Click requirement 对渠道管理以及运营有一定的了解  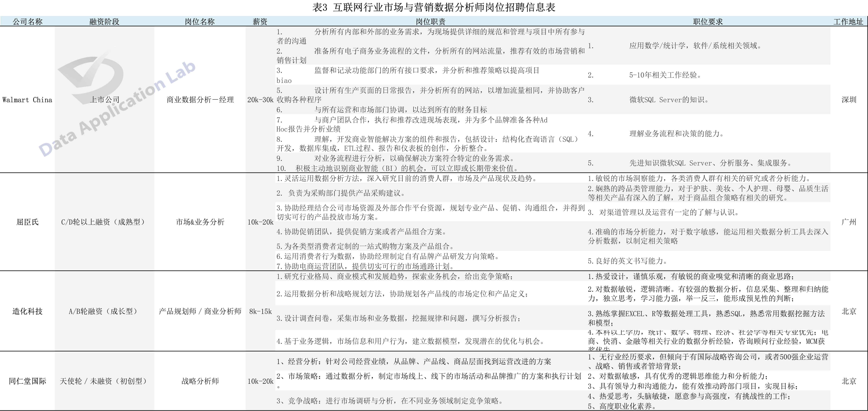point(663,212)
